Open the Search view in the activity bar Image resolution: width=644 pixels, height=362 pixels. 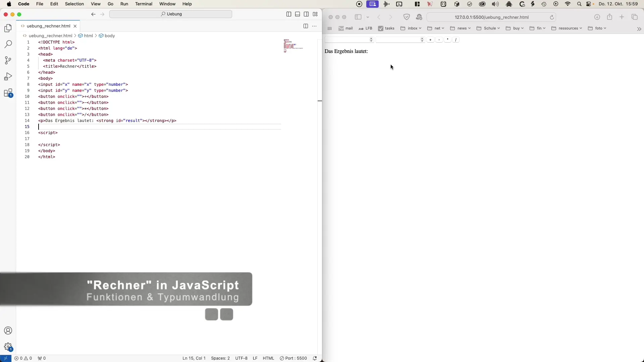8,44
